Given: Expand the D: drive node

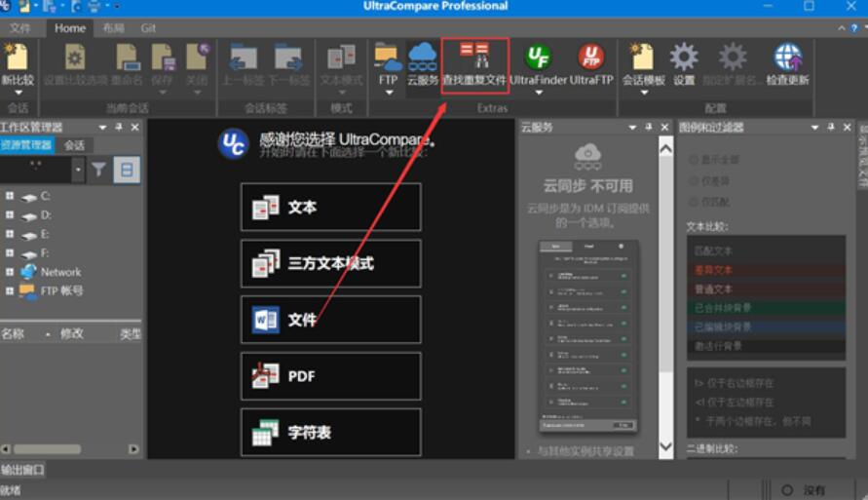Looking at the screenshot, I should coord(10,214).
